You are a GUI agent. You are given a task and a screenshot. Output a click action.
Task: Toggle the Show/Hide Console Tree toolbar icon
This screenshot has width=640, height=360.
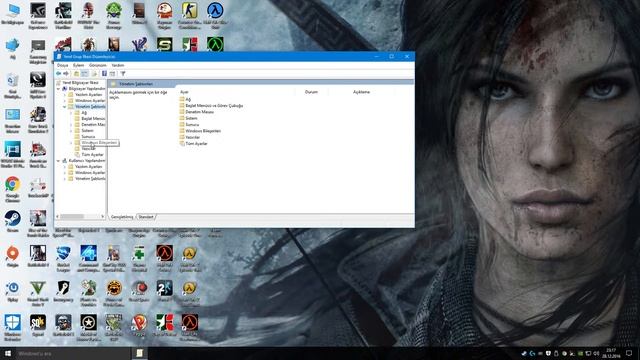pos(84,73)
